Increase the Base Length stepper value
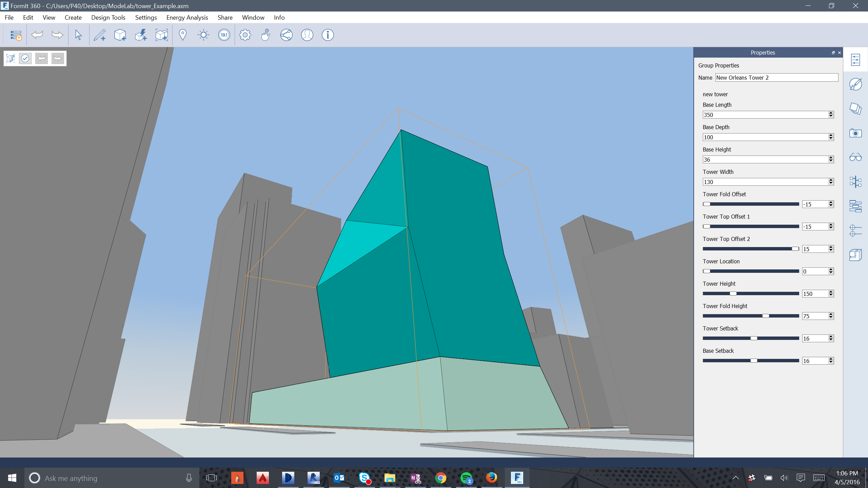The image size is (868, 488). (831, 113)
